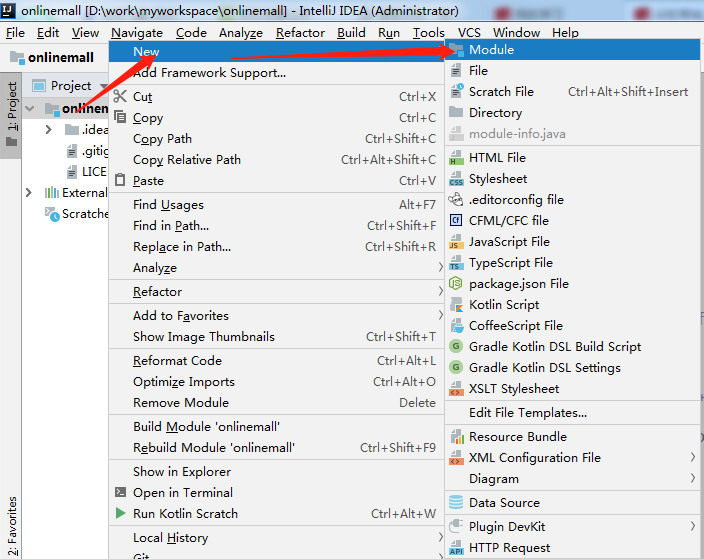Open the Analyze submenu arrow in context menu

pyautogui.click(x=440, y=268)
